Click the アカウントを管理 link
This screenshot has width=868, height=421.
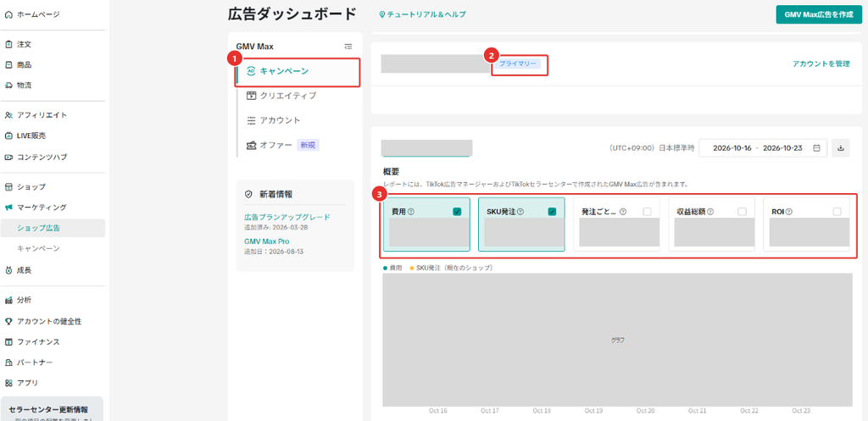(821, 64)
